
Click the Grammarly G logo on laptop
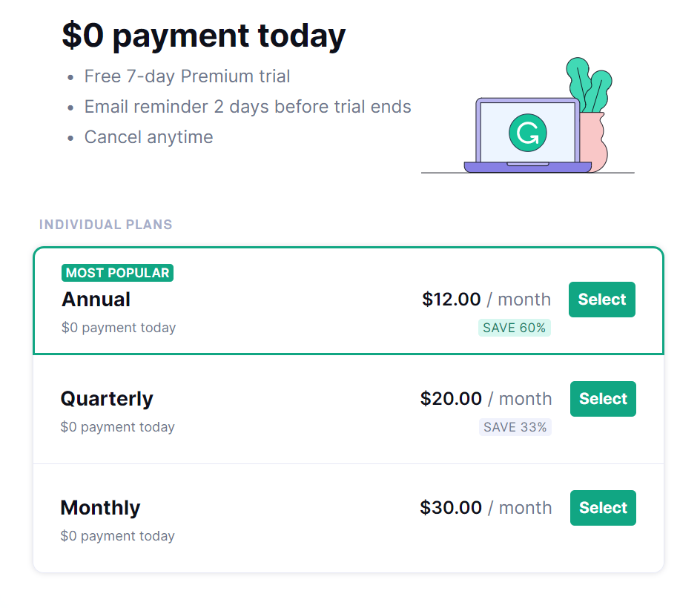[527, 133]
